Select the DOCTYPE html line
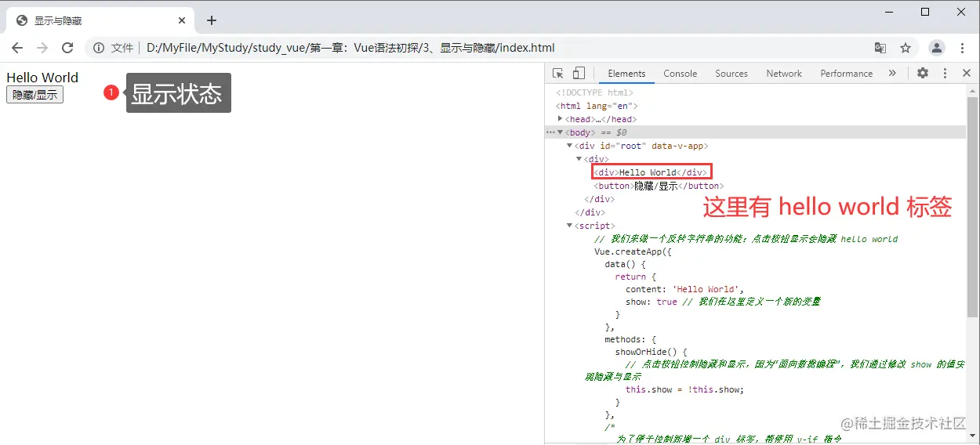980x445 pixels. 594,92
